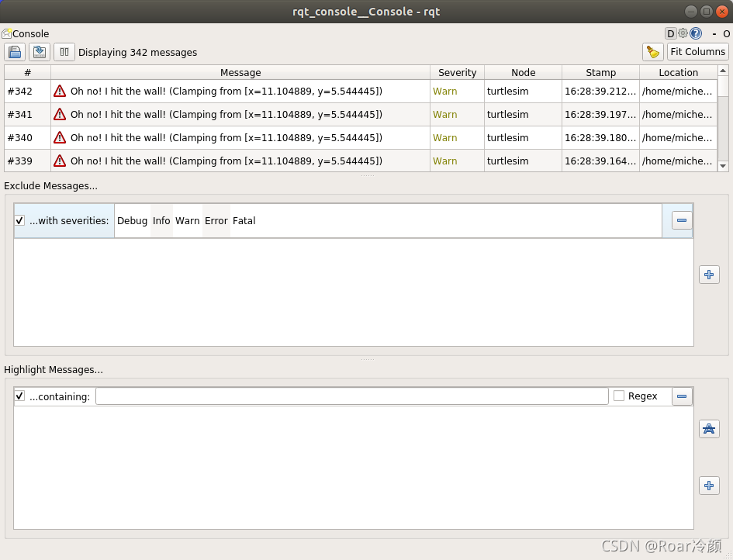Remove the severities exclude filter with minus button
Screen dimensions: 733x560
(x=682, y=220)
